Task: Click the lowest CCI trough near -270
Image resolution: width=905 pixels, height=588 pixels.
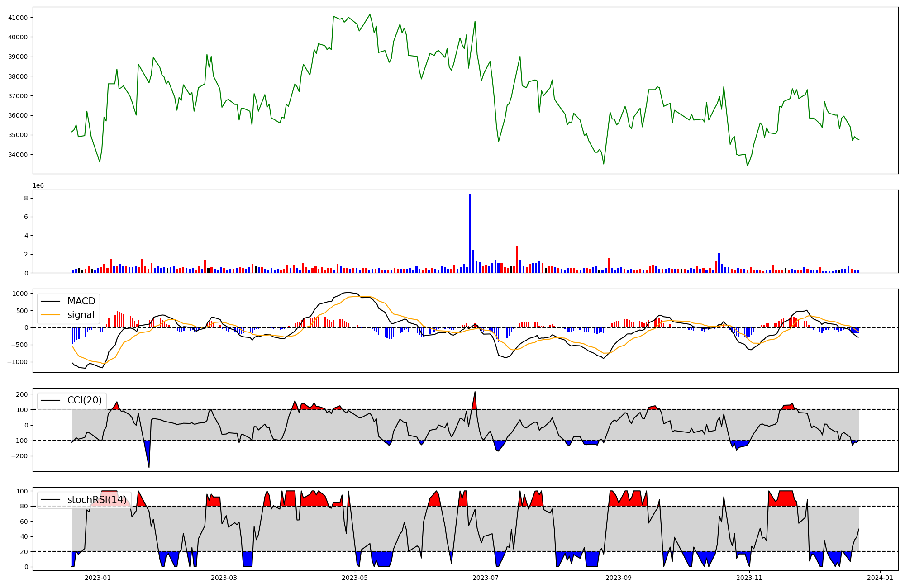Action: coord(149,467)
